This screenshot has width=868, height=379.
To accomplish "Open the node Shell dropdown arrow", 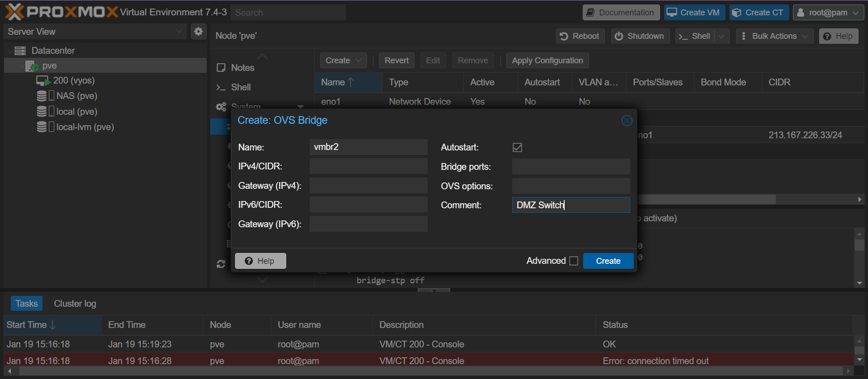I will coord(722,36).
